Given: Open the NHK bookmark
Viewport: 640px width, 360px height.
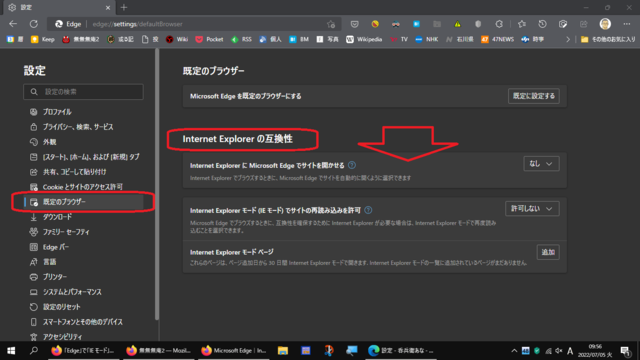Looking at the screenshot, I should point(427,39).
